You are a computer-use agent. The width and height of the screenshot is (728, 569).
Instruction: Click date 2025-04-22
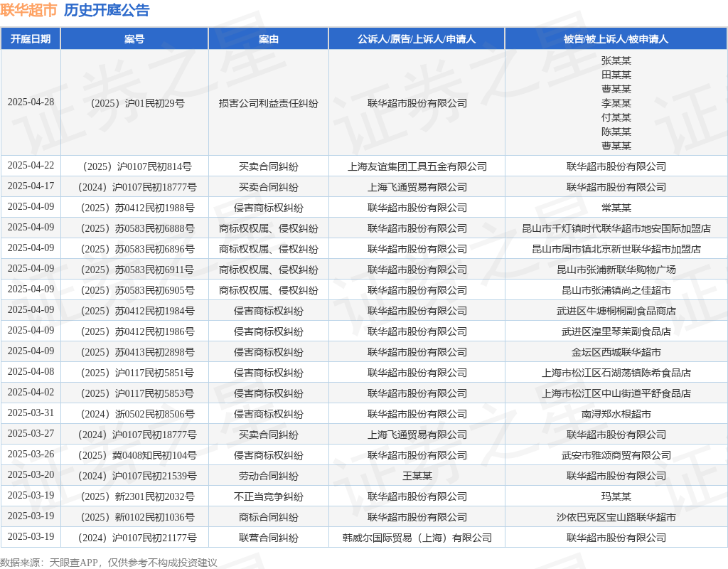click(x=31, y=165)
